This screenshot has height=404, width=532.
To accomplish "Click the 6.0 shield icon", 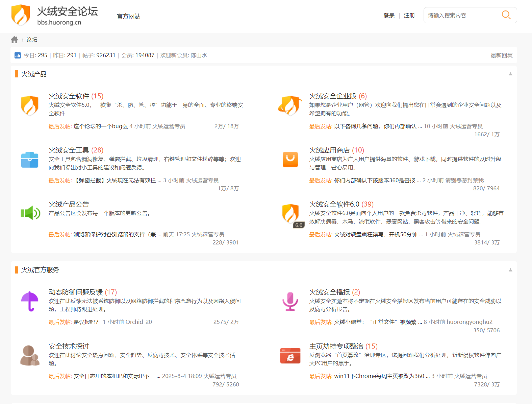I will coord(293,216).
